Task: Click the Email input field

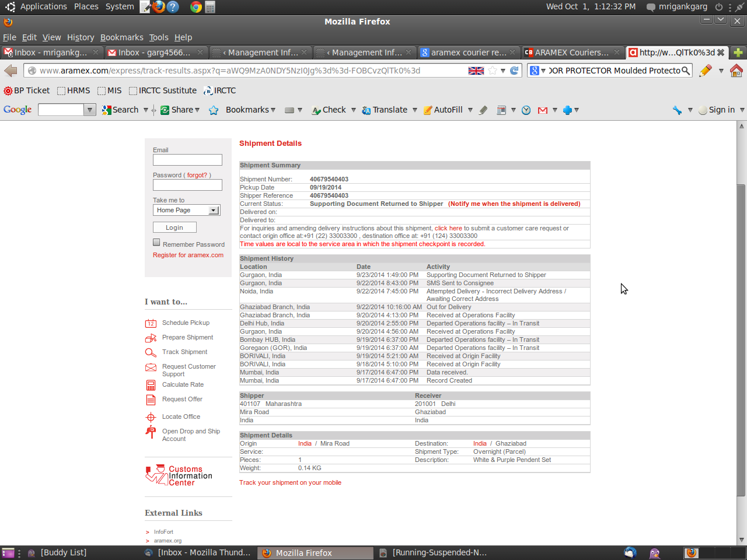Action: click(187, 160)
